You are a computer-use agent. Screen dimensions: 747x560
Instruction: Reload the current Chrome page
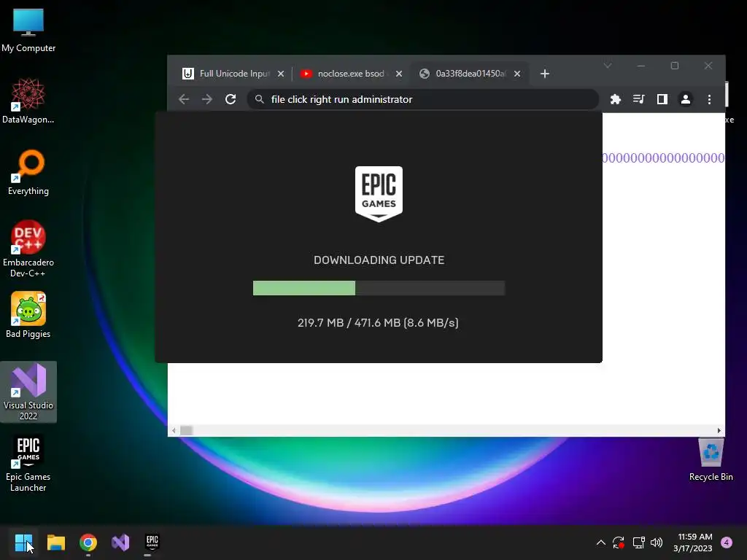231,99
